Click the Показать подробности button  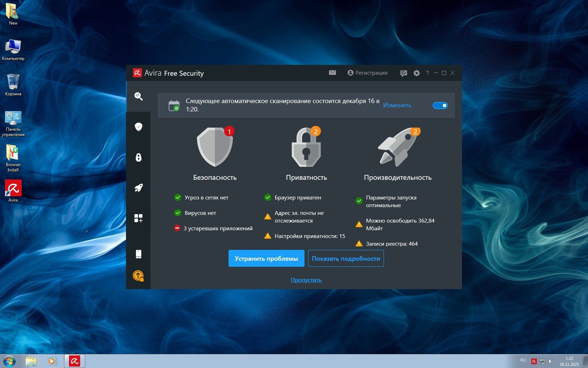coord(346,259)
